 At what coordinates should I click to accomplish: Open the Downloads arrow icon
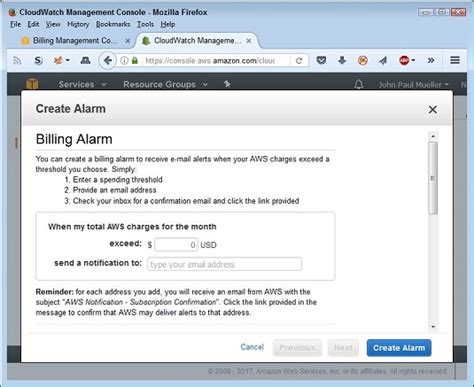[342, 60]
